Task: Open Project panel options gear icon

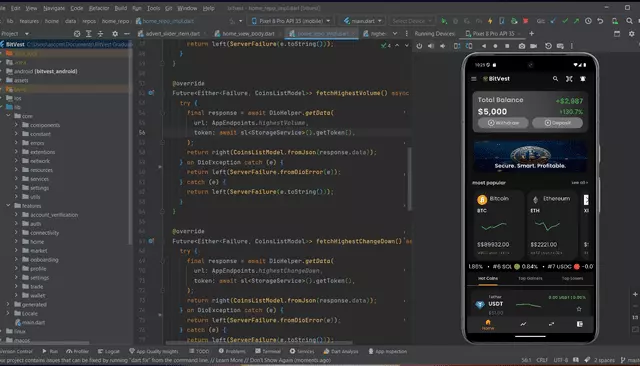Action: point(115,33)
